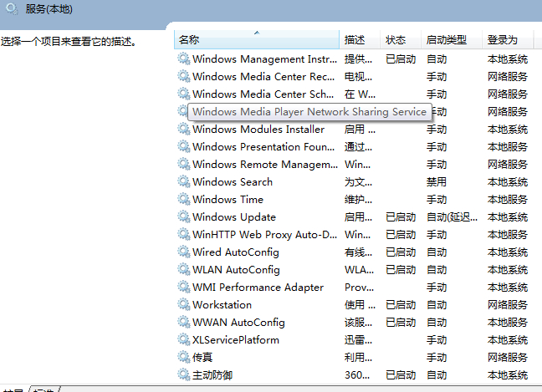This screenshot has width=542, height=392.
Task: Click the gear icon beside WMI Performance Adapter
Action: tap(184, 288)
